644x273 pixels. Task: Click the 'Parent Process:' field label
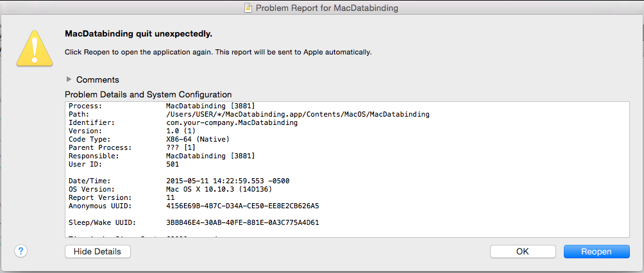coord(100,147)
